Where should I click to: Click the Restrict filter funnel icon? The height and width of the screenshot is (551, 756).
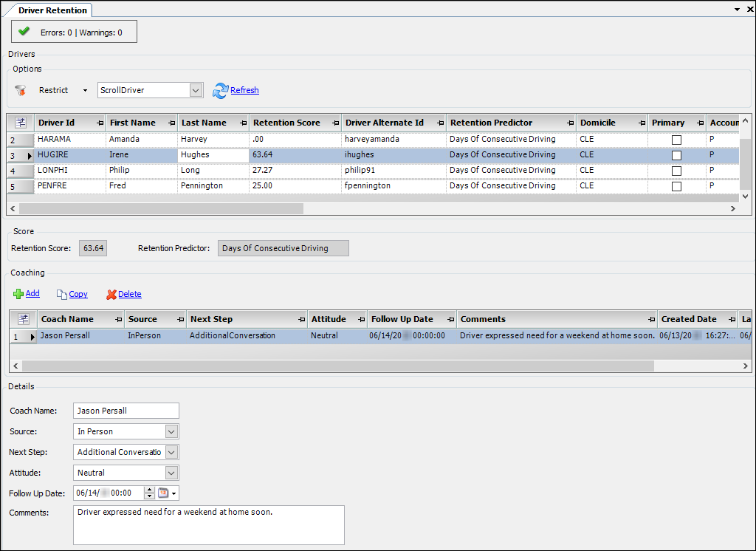pyautogui.click(x=20, y=90)
